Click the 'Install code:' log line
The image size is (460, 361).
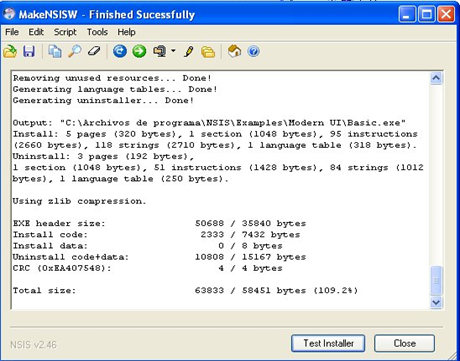point(156,235)
